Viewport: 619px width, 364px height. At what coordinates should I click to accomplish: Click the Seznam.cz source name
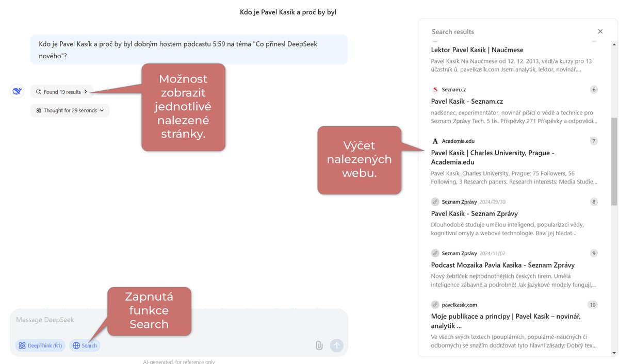click(454, 90)
